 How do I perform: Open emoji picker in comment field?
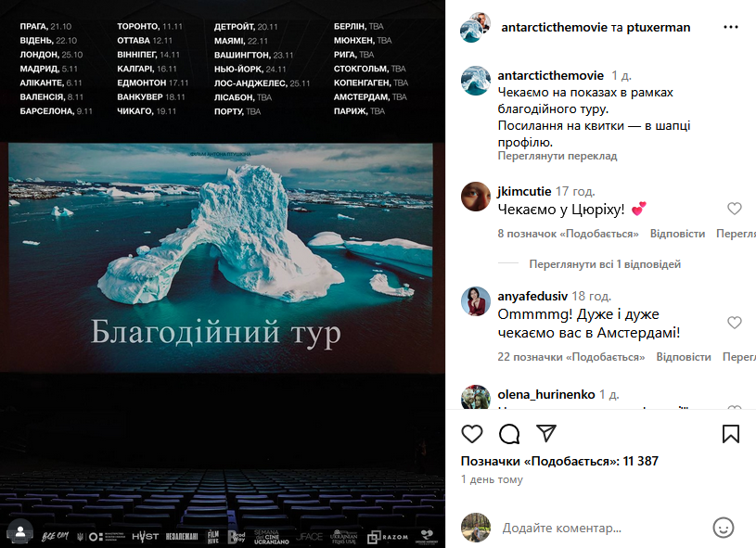723,528
